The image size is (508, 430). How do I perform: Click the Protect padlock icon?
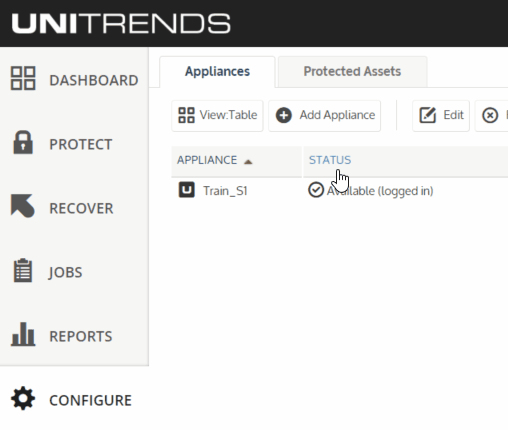click(23, 142)
